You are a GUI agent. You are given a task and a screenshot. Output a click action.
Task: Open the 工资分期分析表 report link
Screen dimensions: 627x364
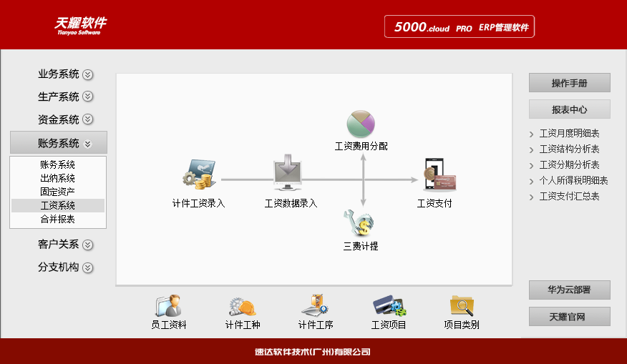pyautogui.click(x=569, y=165)
